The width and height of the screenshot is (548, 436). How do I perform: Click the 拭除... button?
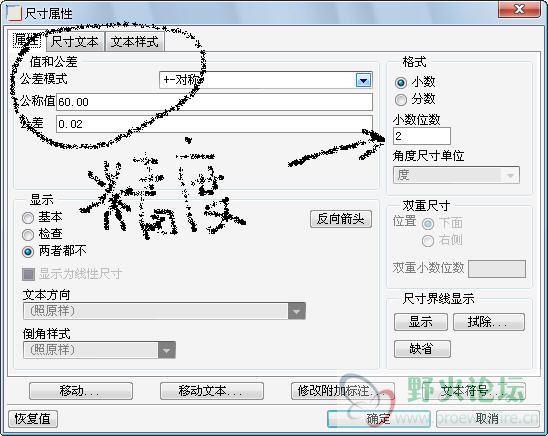pyautogui.click(x=489, y=322)
